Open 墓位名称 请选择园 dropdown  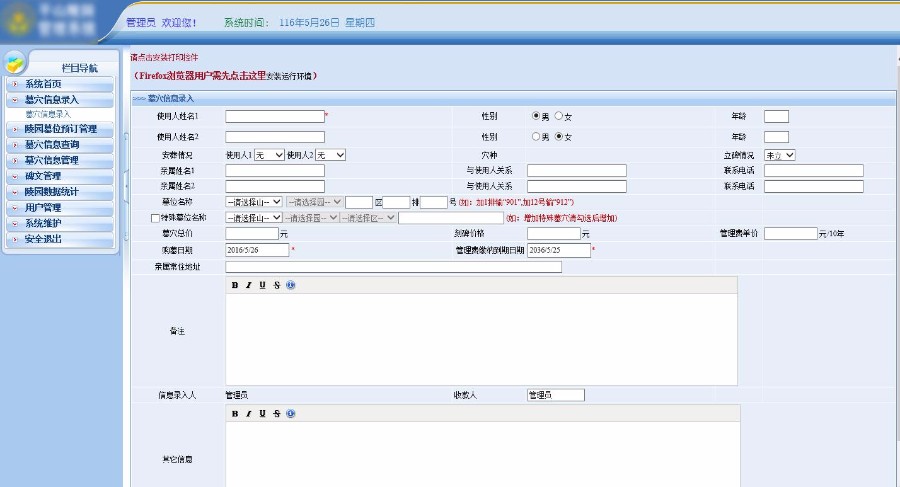315,202
